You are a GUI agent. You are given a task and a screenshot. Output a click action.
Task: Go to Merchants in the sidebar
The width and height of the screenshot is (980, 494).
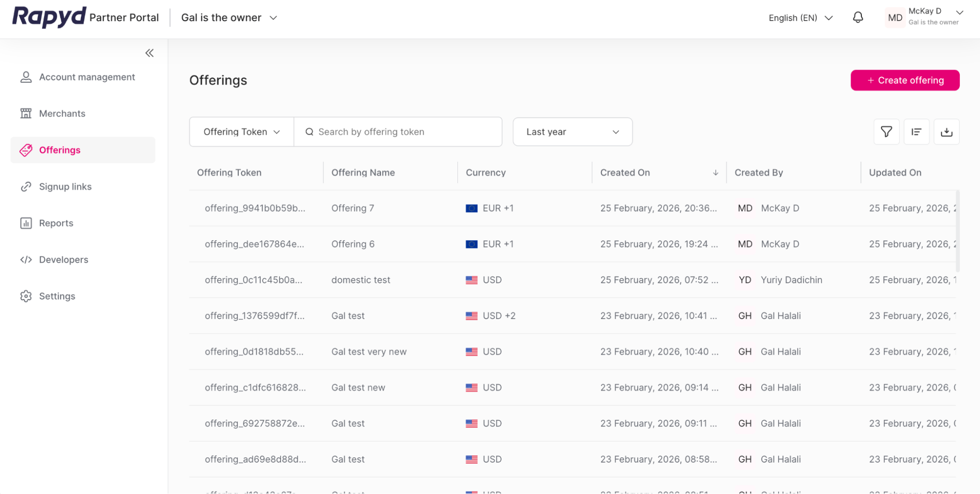point(62,114)
